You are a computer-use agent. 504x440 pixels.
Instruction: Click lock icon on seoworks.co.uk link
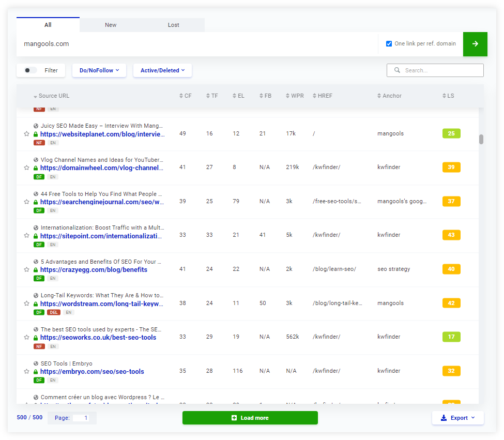coord(36,338)
